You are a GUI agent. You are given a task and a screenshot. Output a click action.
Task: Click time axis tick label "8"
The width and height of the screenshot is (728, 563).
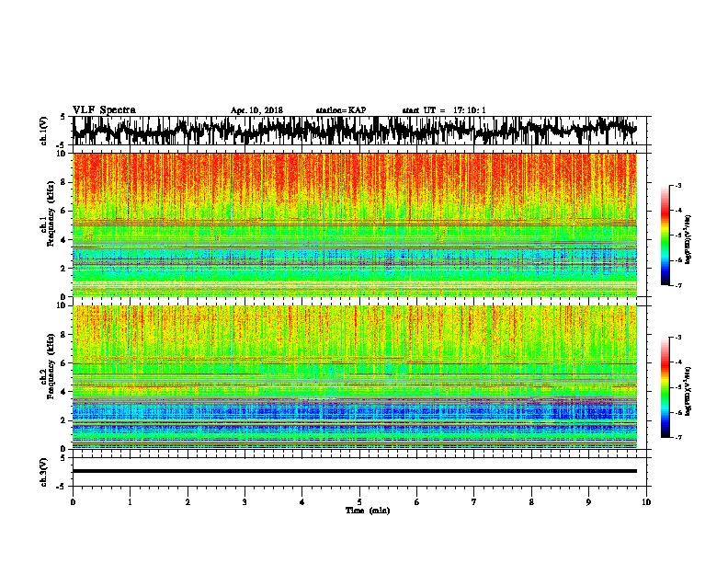(531, 502)
